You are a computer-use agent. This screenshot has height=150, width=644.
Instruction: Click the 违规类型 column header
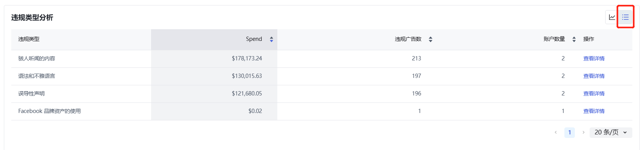(x=29, y=39)
